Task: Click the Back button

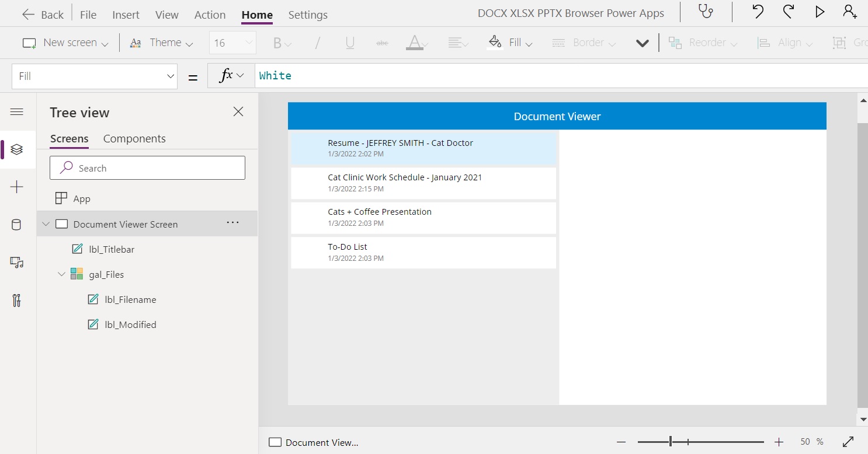Action: click(43, 15)
